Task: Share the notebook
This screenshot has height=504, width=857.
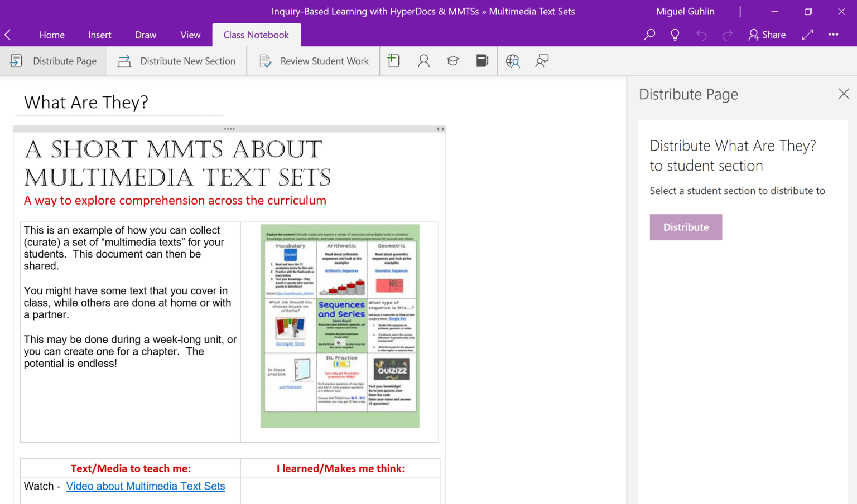Action: click(767, 35)
